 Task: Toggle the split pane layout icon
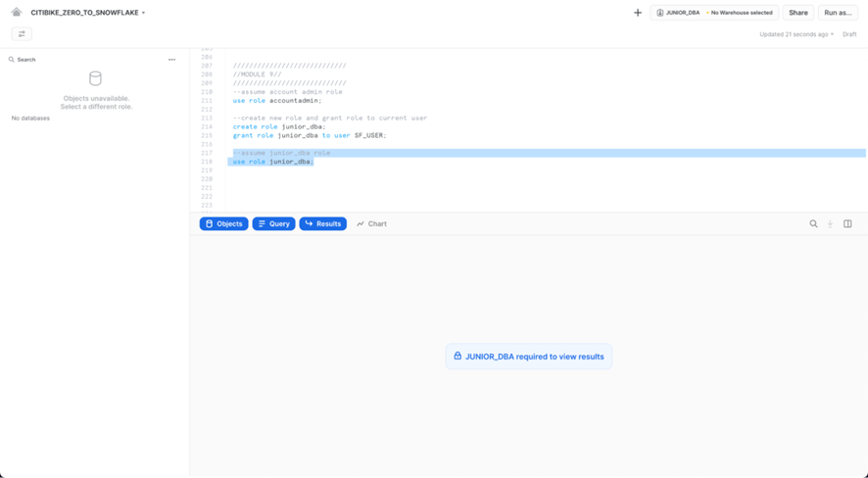[x=847, y=224]
